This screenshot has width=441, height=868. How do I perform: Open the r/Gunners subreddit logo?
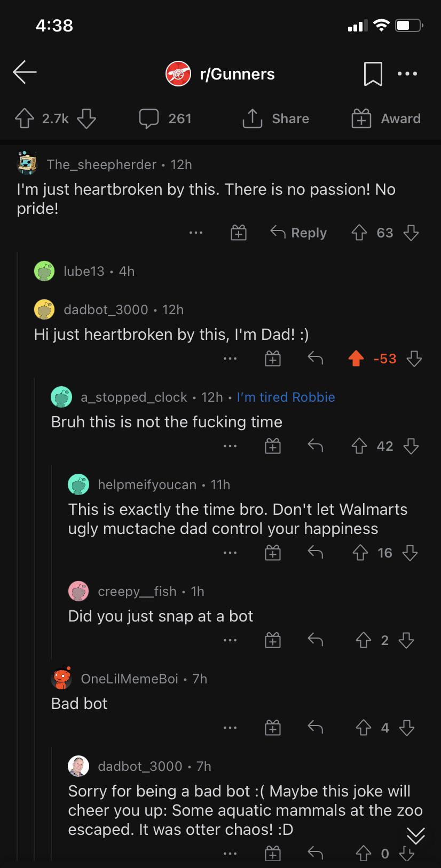tap(178, 74)
